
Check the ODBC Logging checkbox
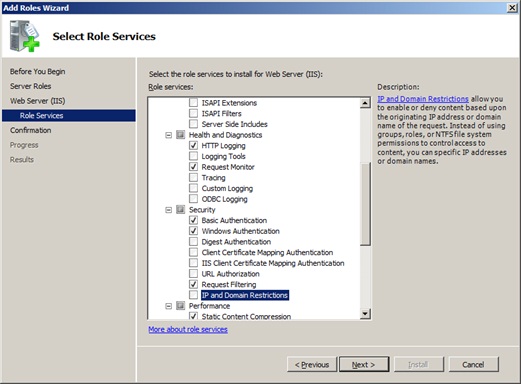click(x=193, y=199)
